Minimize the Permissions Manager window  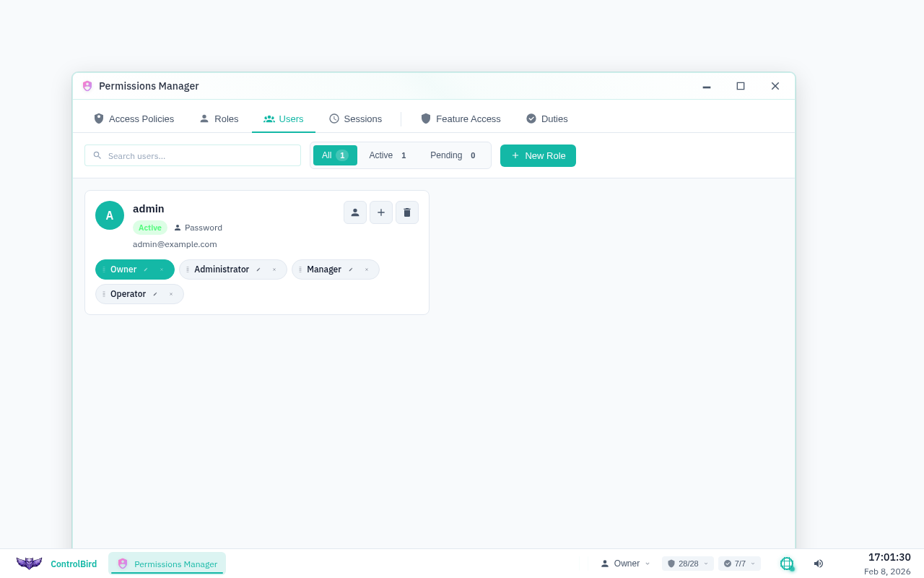[707, 86]
